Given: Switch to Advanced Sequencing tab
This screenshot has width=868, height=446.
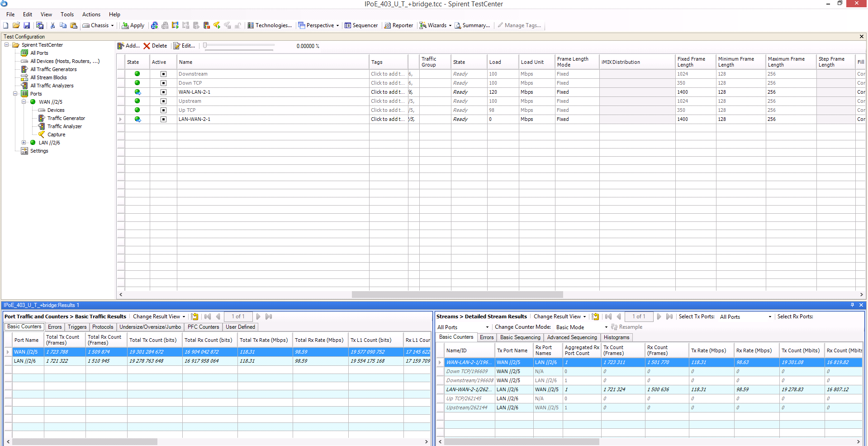Looking at the screenshot, I should coord(572,337).
